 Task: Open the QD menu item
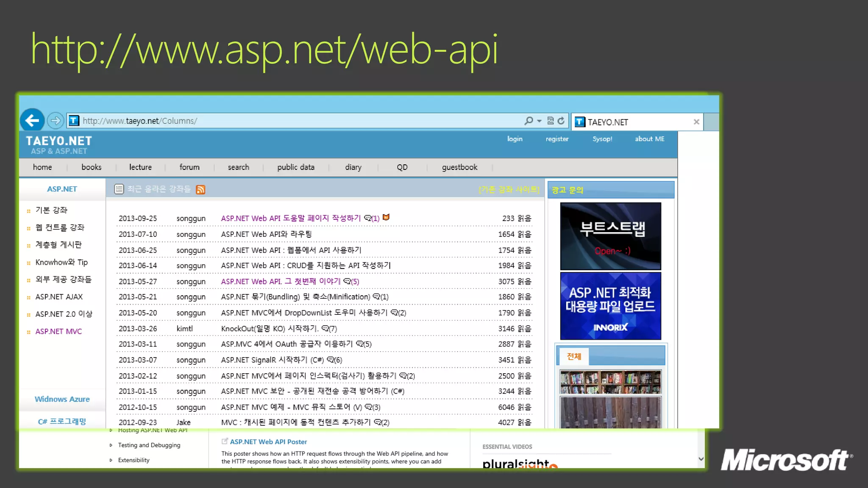(402, 167)
